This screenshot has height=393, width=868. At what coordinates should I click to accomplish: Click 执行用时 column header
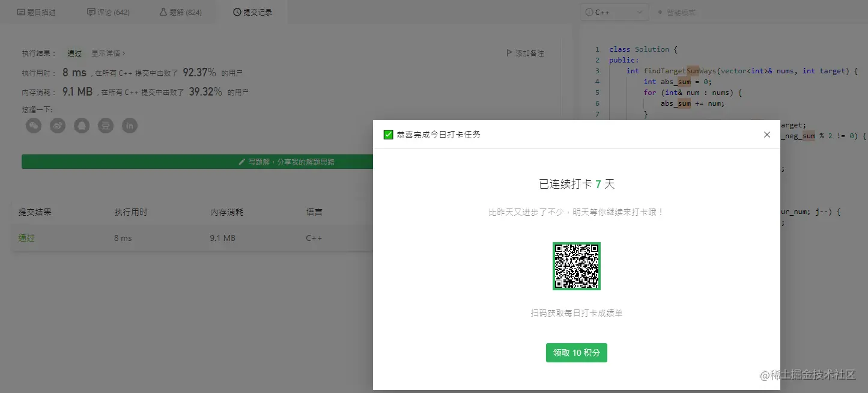pos(131,212)
